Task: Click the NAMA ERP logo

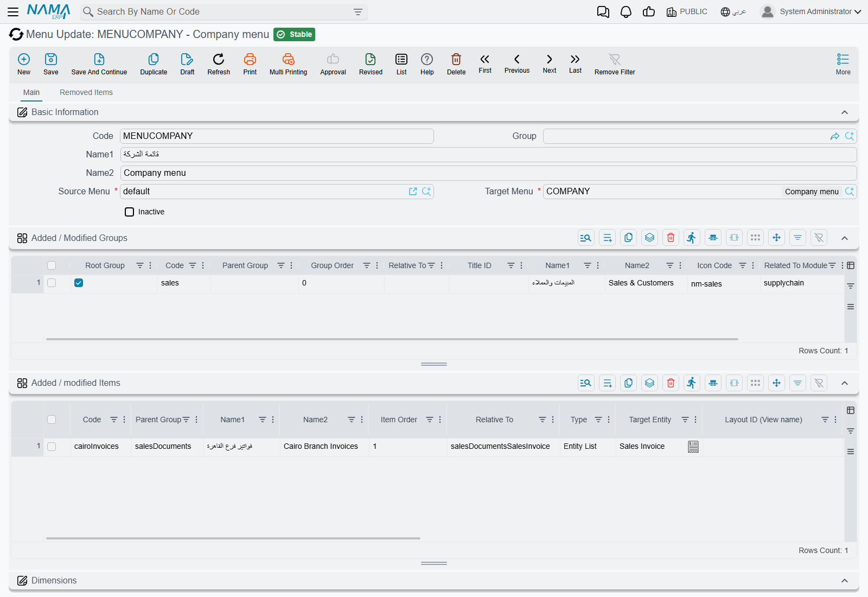Action: tap(49, 11)
